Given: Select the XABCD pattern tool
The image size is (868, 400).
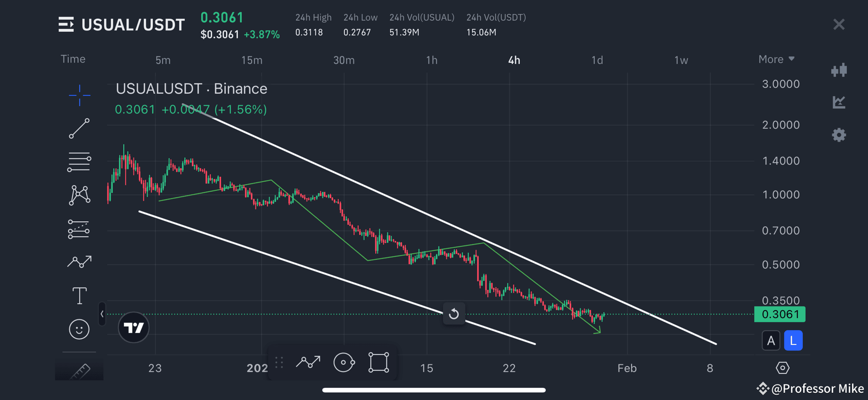Looking at the screenshot, I should pos(79,195).
